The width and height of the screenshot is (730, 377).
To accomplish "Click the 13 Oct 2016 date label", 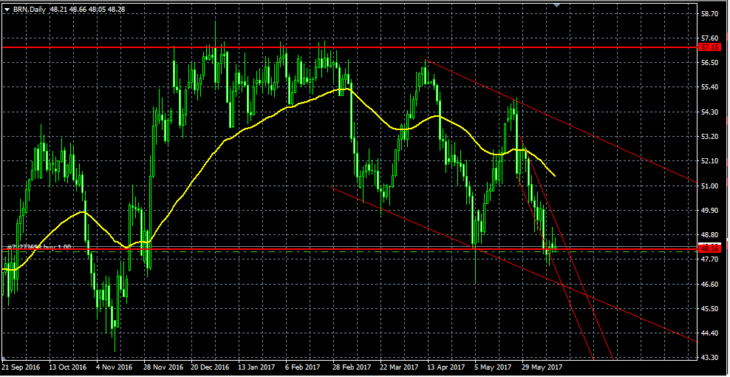I will [x=67, y=367].
